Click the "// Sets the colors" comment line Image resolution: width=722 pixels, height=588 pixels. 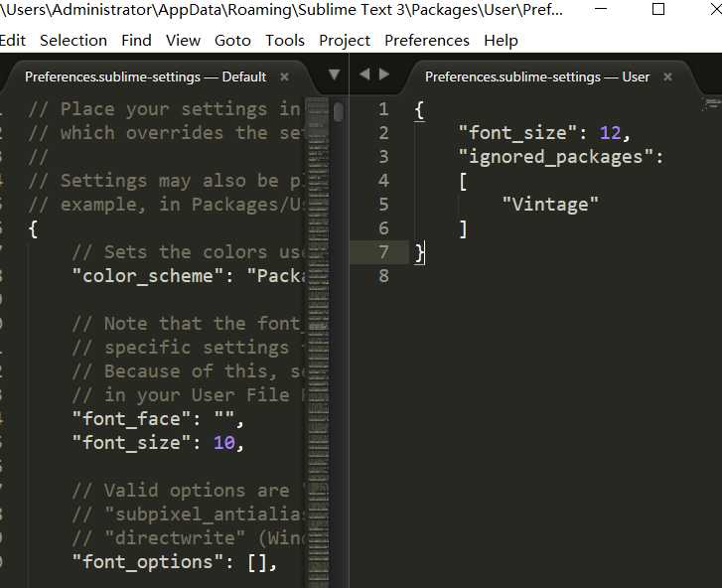click(188, 252)
